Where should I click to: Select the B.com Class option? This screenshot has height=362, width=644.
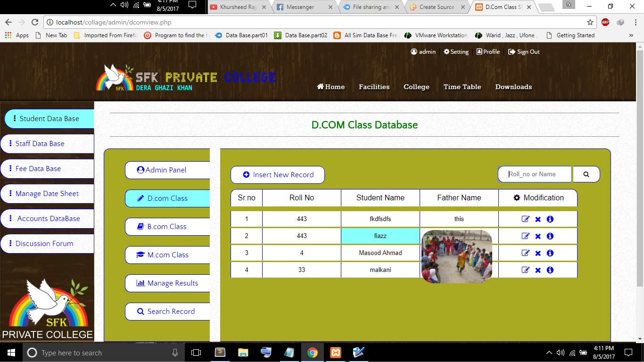pos(167,227)
